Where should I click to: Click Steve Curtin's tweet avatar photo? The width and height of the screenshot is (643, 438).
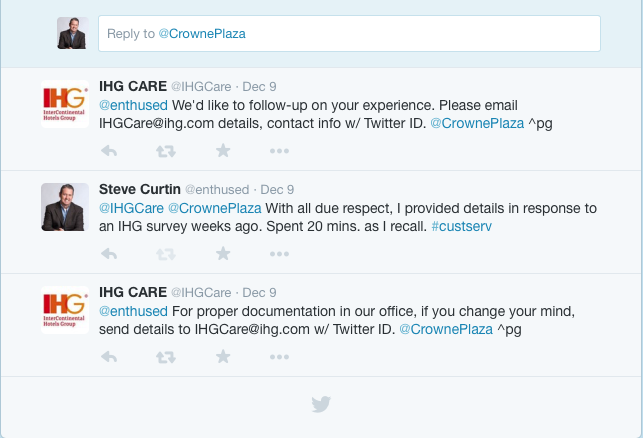pyautogui.click(x=66, y=207)
